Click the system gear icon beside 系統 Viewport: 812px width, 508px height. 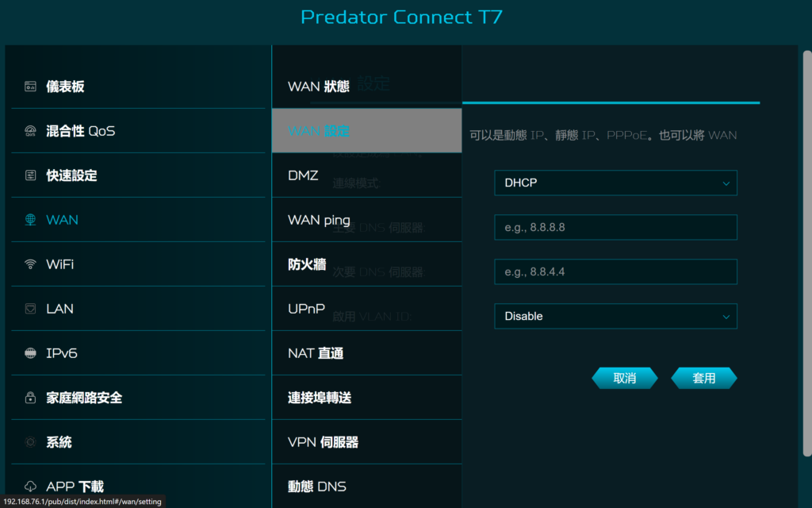(x=31, y=442)
